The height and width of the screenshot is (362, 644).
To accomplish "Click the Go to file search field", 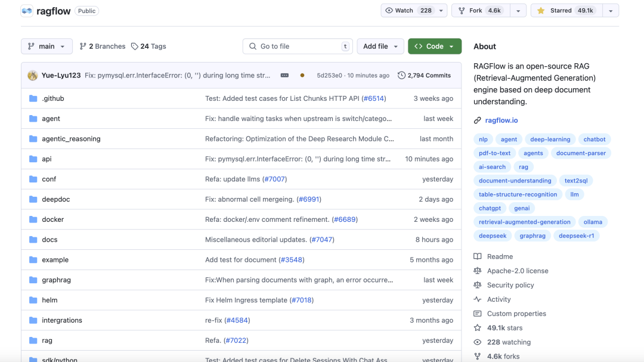I will tap(298, 47).
